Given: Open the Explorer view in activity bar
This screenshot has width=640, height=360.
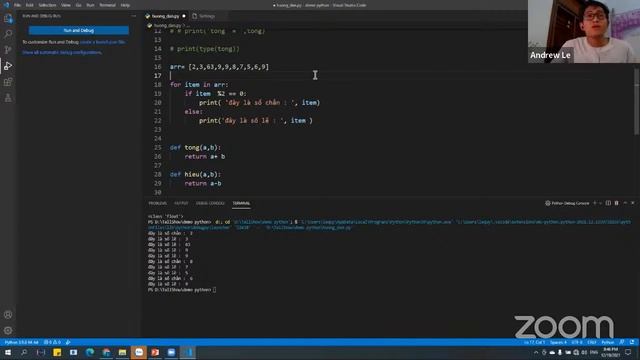Looking at the screenshot, I should [x=8, y=18].
